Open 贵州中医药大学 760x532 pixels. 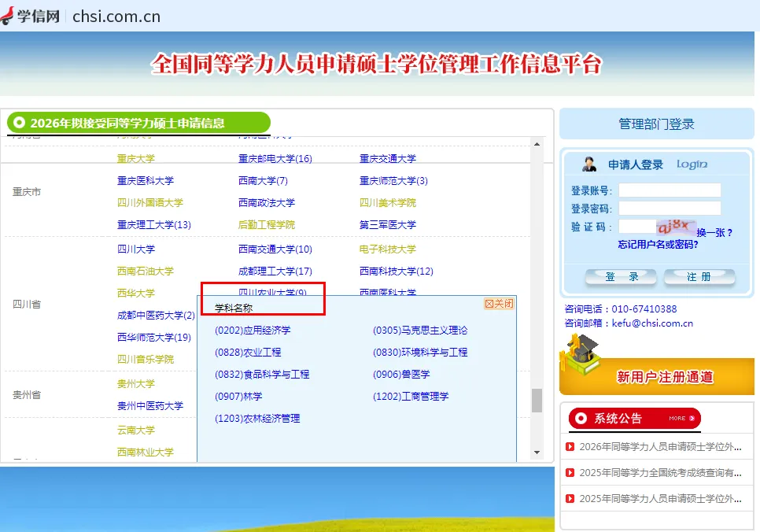click(150, 405)
